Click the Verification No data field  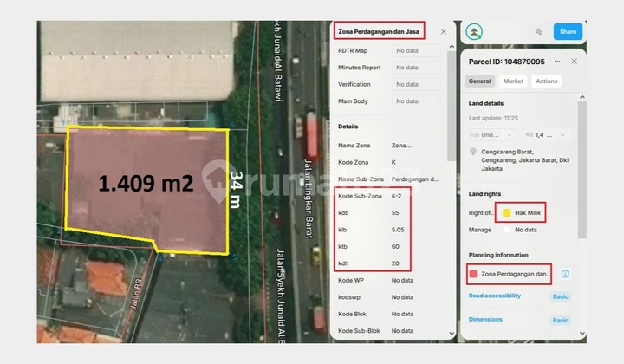pos(416,84)
